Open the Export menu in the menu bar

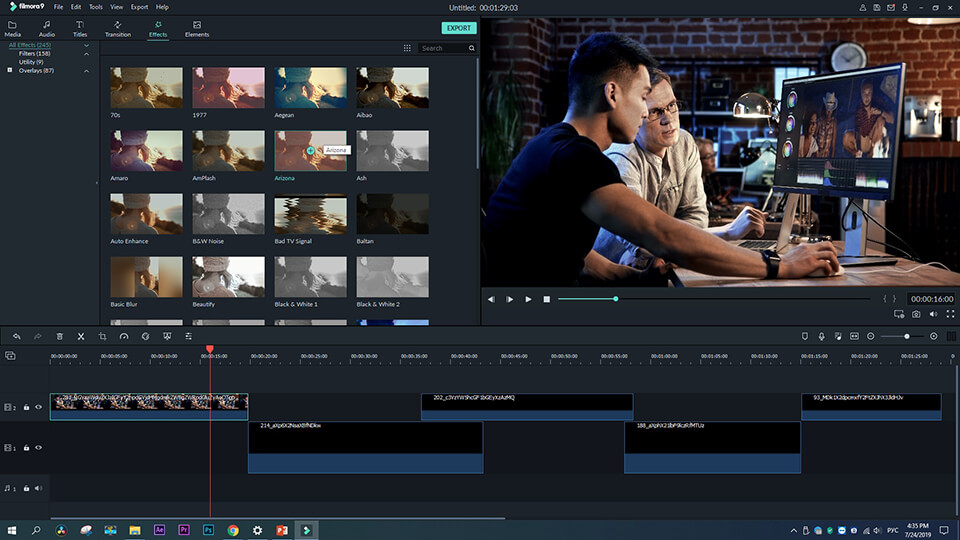pyautogui.click(x=140, y=7)
